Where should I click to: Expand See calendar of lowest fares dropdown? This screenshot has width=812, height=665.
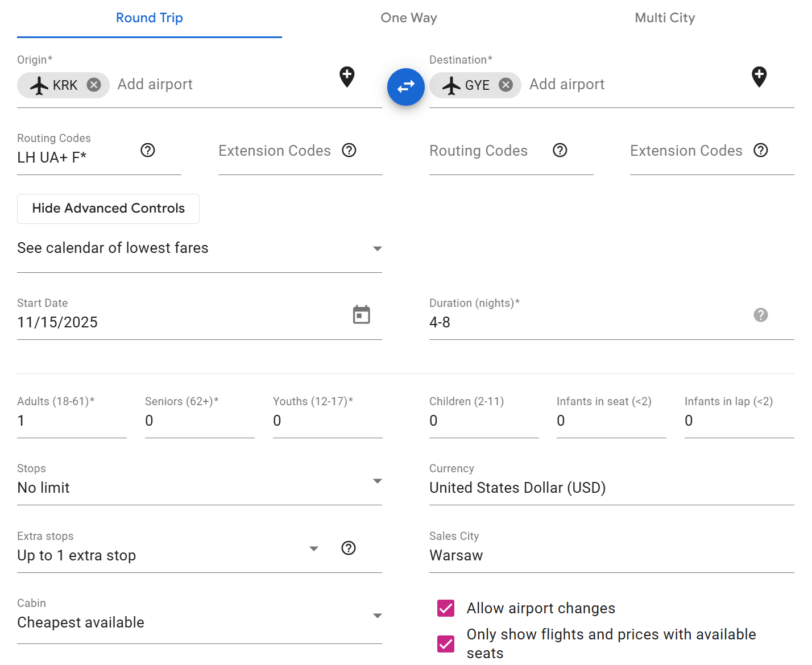pyautogui.click(x=200, y=248)
